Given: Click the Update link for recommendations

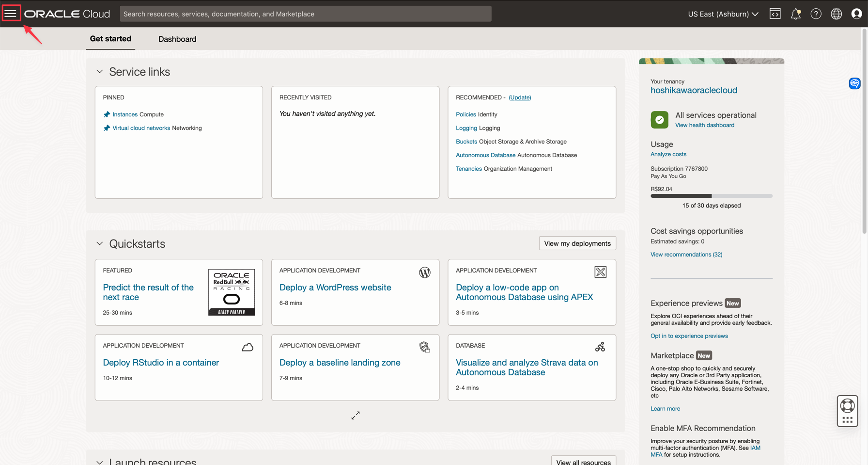Looking at the screenshot, I should (520, 97).
